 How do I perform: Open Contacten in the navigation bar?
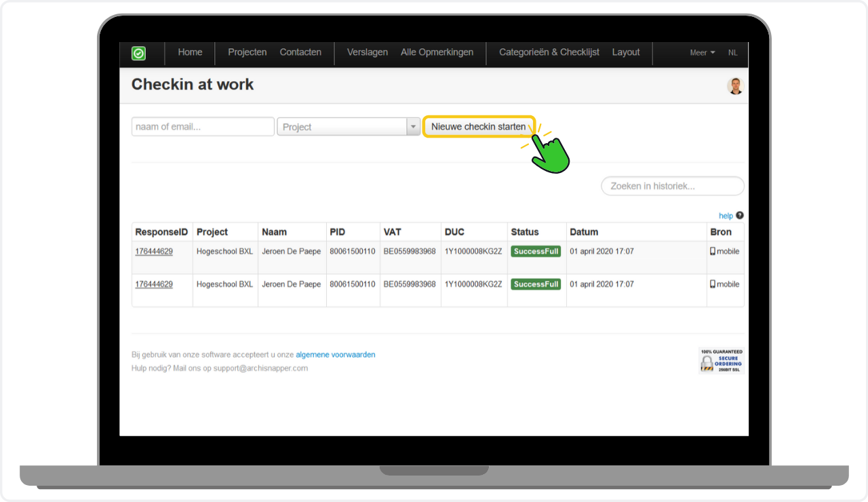[300, 52]
